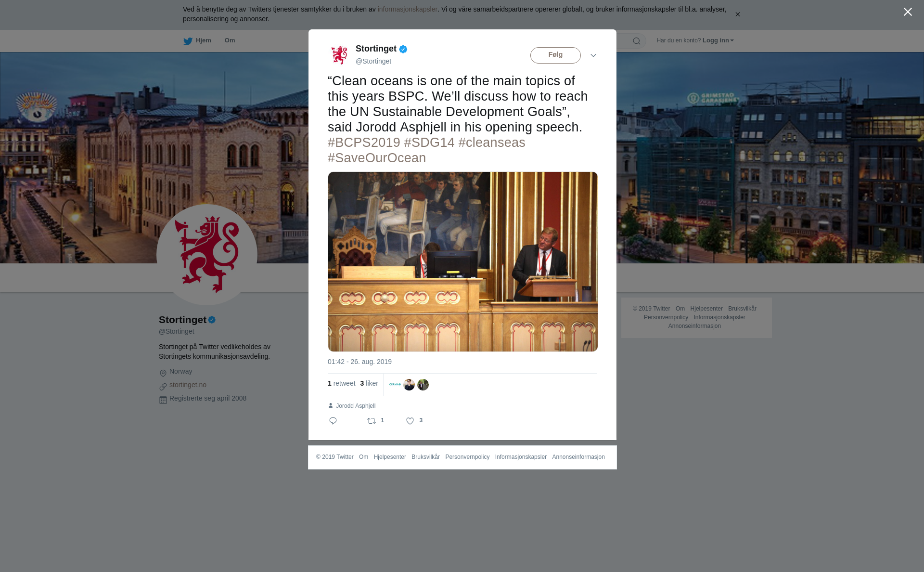View the 3 liker list
924x572 pixels.
click(369, 383)
